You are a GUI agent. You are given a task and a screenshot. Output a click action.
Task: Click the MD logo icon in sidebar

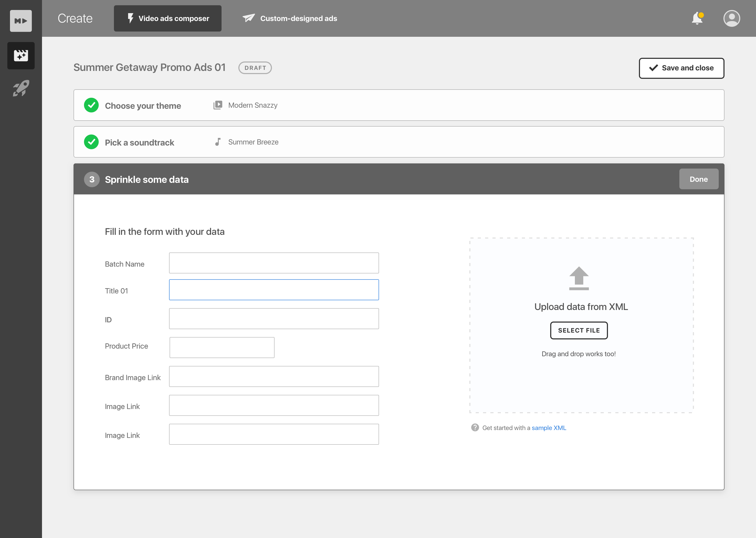20,21
